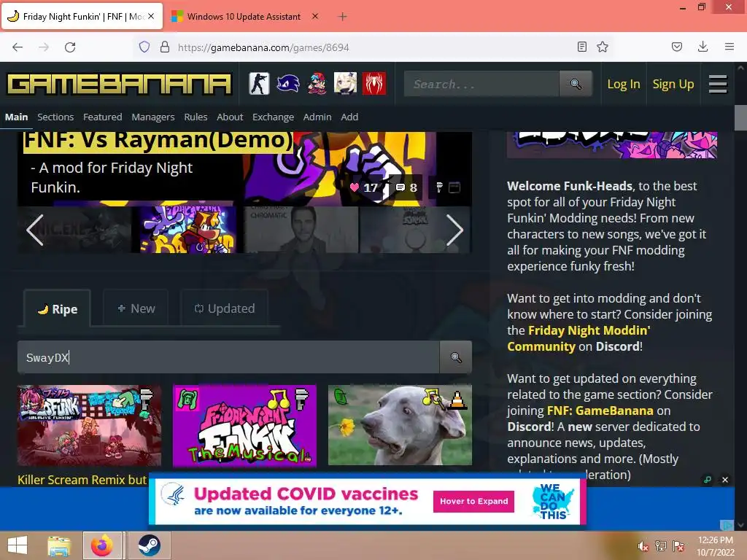Open the Spider-Man game icon in header
747x560 pixels.
(374, 84)
